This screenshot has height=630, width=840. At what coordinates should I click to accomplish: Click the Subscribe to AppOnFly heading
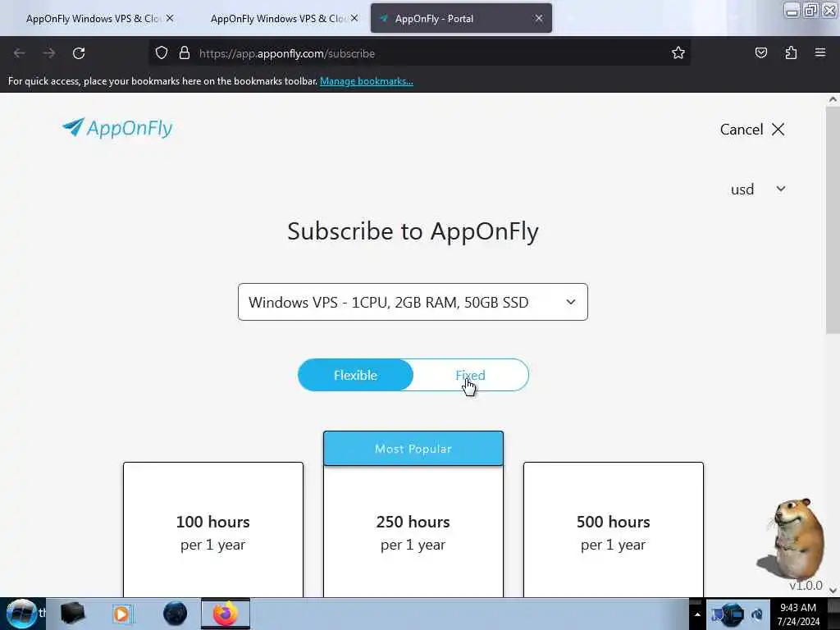click(x=413, y=231)
